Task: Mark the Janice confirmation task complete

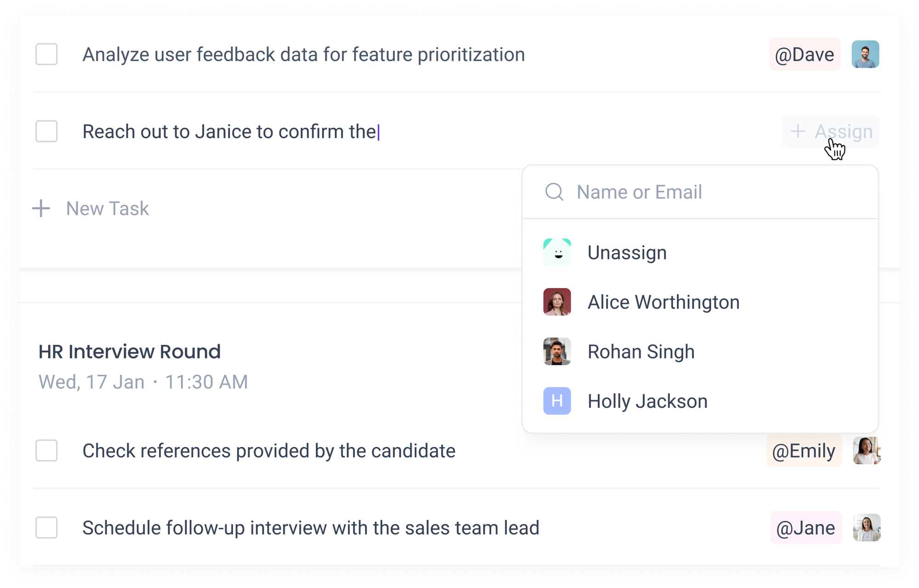Action: (46, 132)
